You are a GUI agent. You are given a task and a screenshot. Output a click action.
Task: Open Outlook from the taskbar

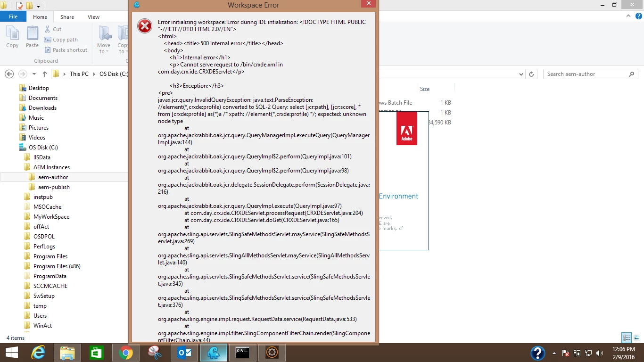click(x=184, y=353)
